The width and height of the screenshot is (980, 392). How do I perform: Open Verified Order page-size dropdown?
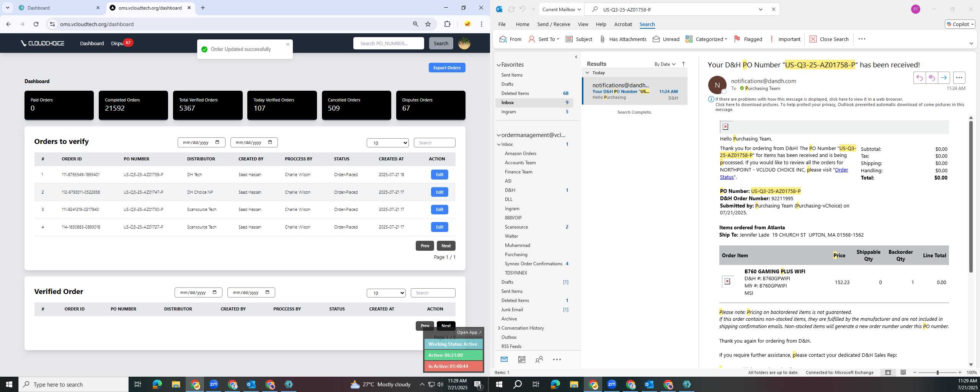386,293
